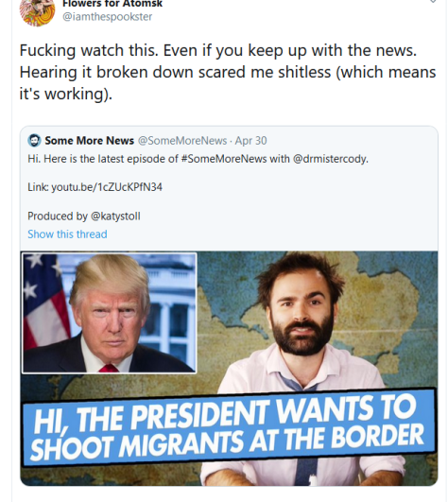Open the youtu.be/1cZUcKPfN34 link
The height and width of the screenshot is (502, 448).
click(107, 187)
